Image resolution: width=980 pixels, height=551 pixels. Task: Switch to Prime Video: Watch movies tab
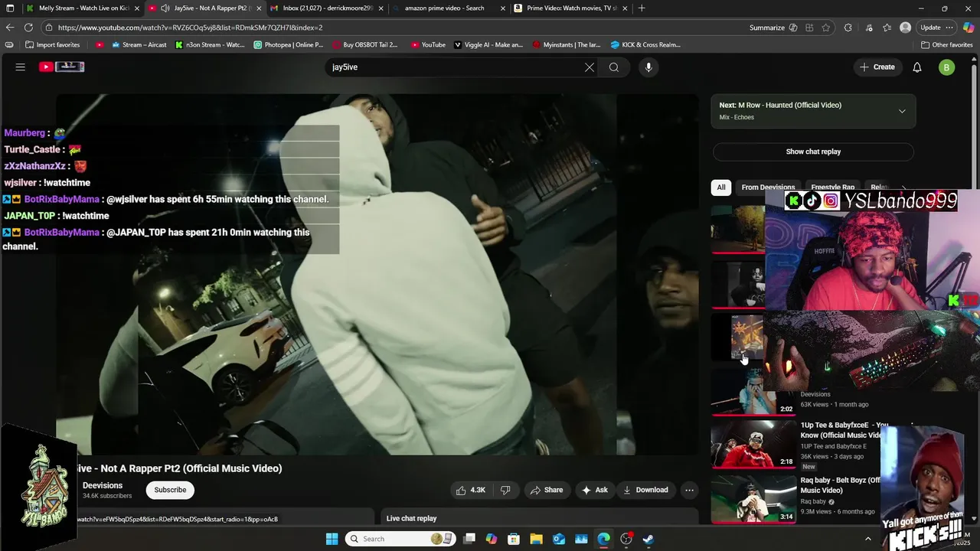(570, 8)
